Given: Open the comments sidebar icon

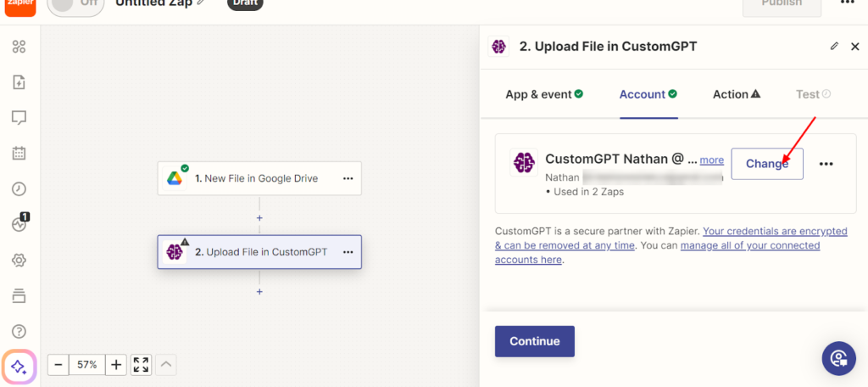Looking at the screenshot, I should (19, 117).
